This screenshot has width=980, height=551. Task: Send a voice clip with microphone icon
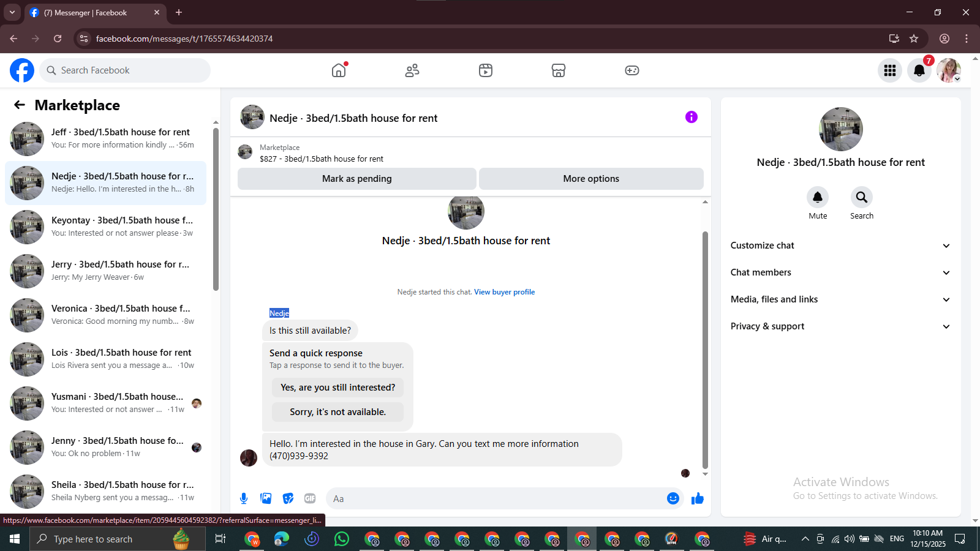tap(244, 498)
